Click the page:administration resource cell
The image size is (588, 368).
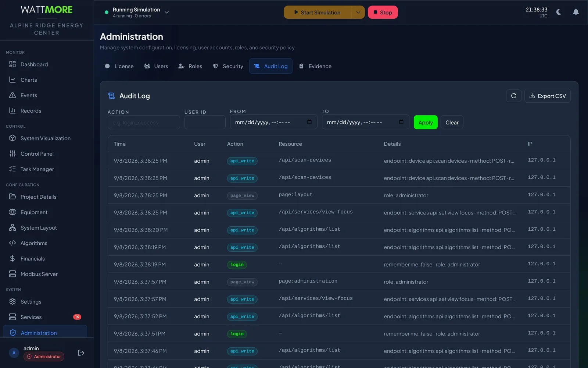click(308, 281)
